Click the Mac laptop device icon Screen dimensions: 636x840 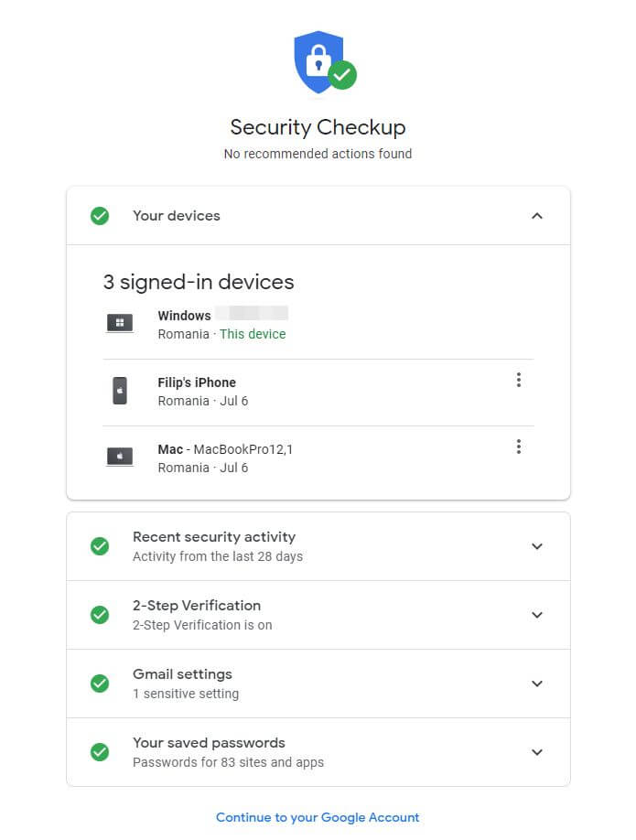point(120,457)
